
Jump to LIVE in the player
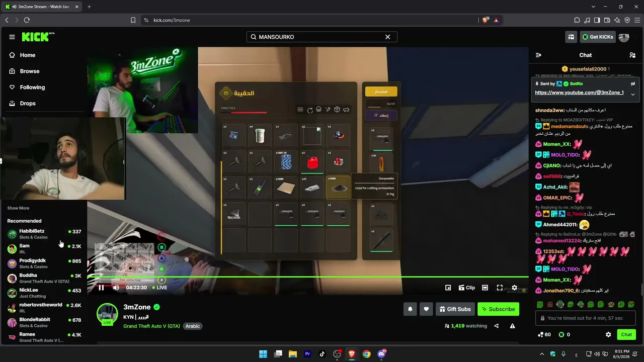pos(159,288)
